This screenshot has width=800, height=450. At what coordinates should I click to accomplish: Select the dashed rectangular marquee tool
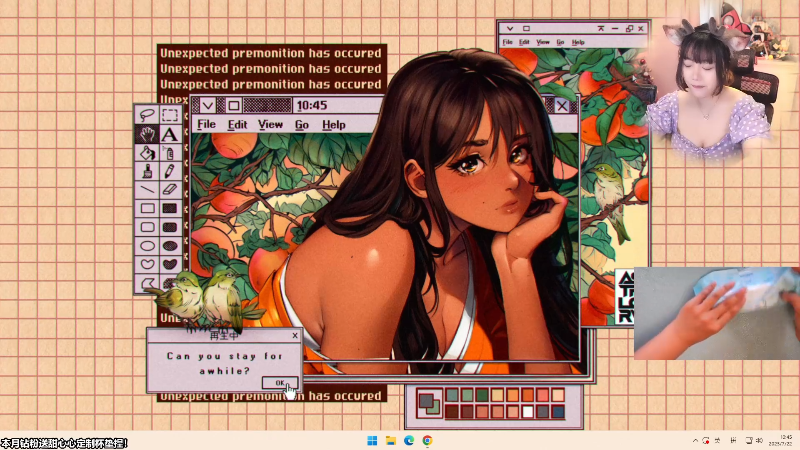[170, 115]
